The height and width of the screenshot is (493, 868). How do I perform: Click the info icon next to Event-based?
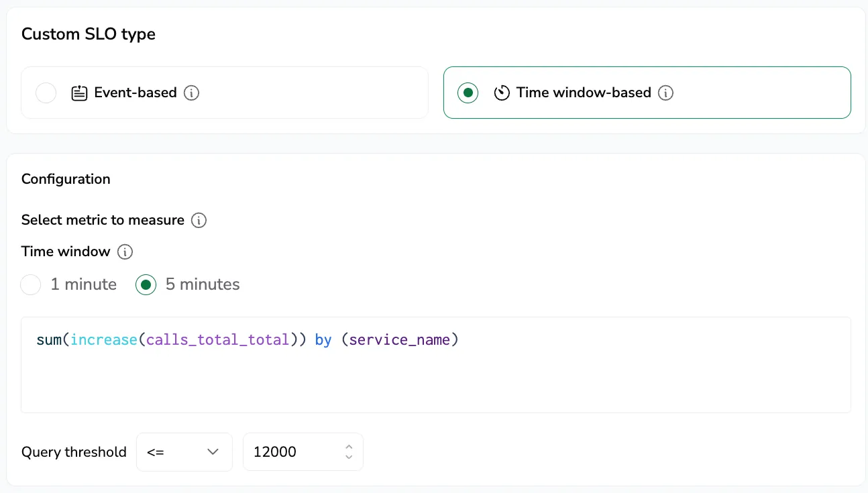point(192,93)
